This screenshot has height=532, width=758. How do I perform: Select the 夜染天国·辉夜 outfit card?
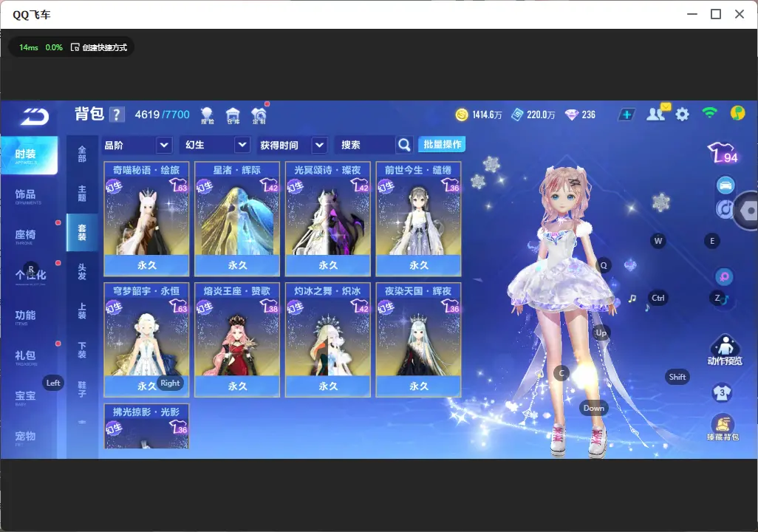click(x=419, y=340)
